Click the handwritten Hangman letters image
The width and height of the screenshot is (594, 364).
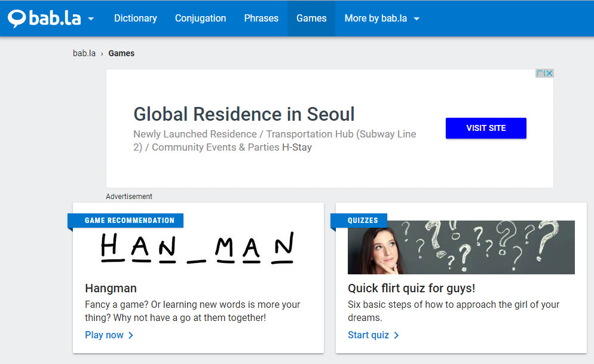tap(197, 247)
